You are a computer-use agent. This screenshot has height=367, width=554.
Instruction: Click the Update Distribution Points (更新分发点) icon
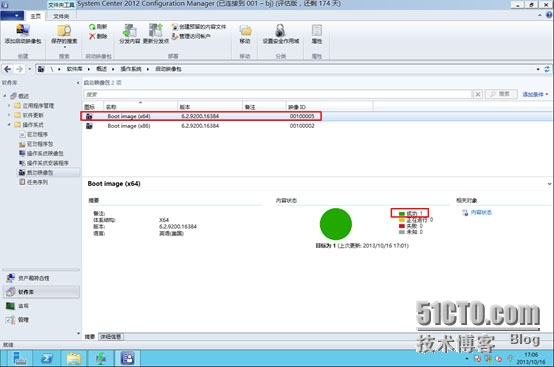155,31
